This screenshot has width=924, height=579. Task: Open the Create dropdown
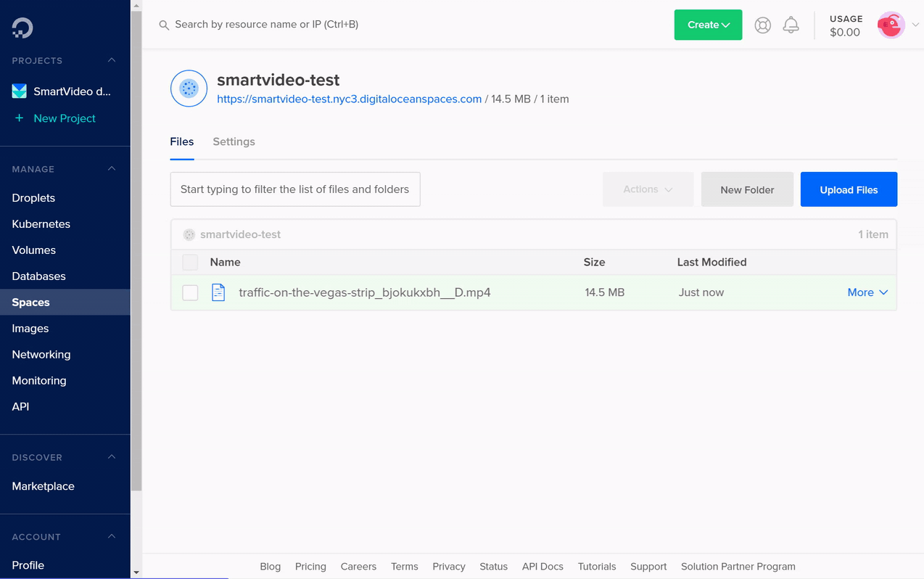[708, 25]
